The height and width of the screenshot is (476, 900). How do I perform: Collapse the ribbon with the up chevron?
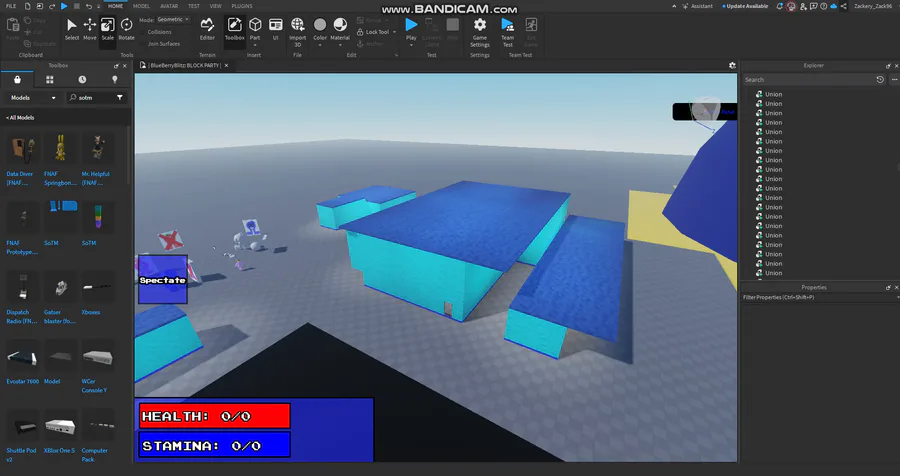(674, 6)
